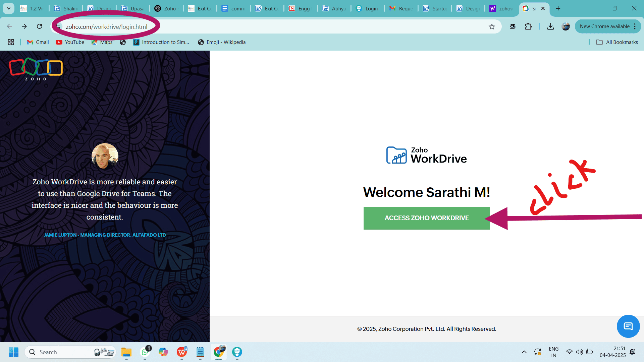The height and width of the screenshot is (362, 644).
Task: Open the Chrome downloads icon
Action: (550, 26)
